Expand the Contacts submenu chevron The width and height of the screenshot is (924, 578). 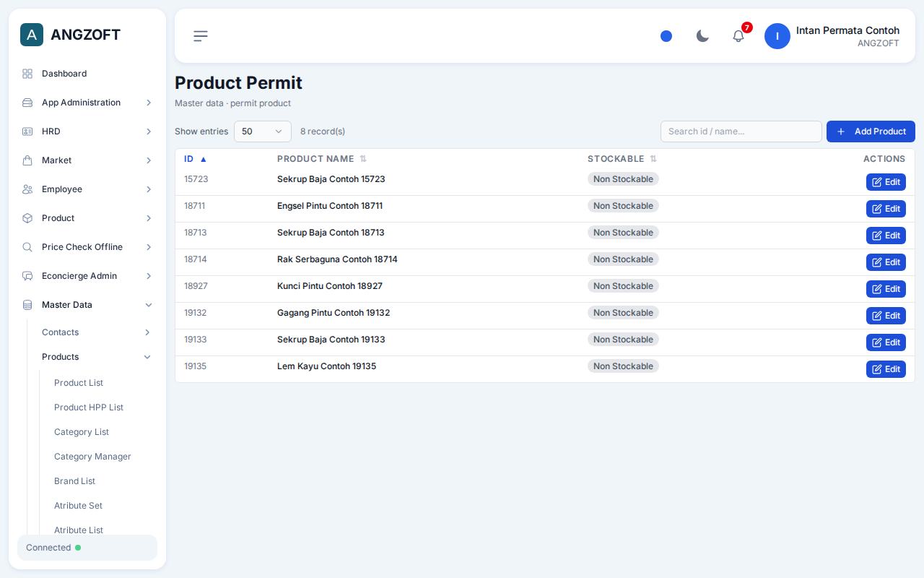[x=147, y=332]
